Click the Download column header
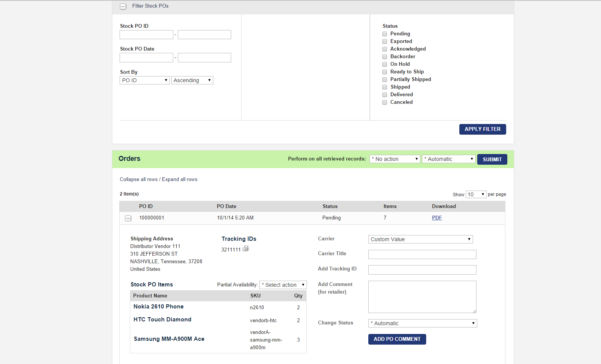 444,207
